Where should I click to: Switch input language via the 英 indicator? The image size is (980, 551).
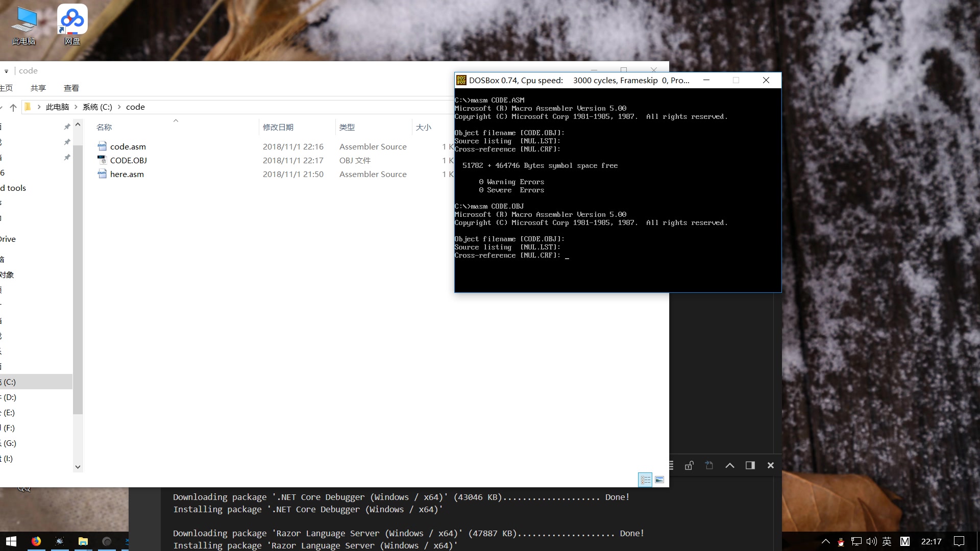click(887, 541)
